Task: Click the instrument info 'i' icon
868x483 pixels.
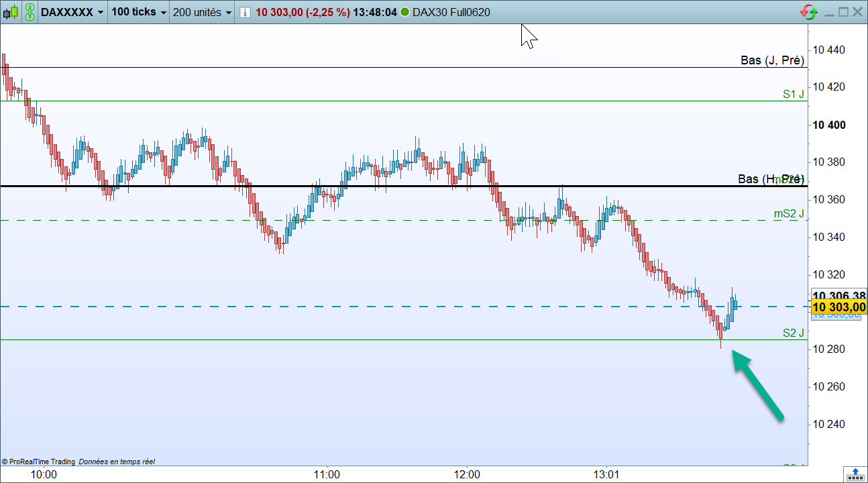Action: tap(245, 13)
